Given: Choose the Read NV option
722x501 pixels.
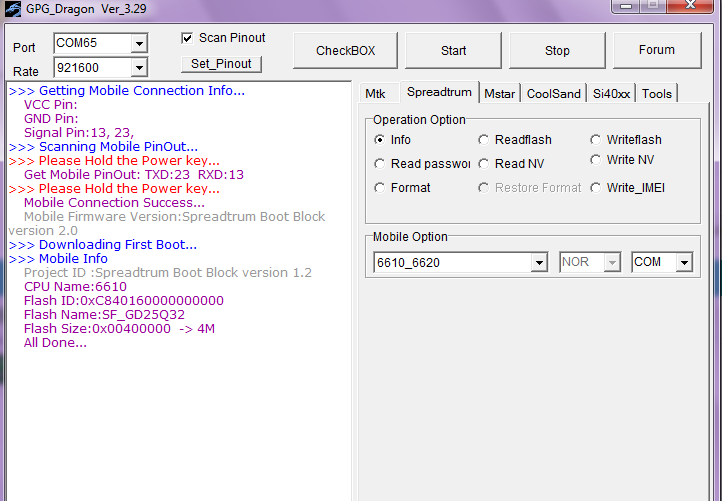Looking at the screenshot, I should [x=483, y=163].
